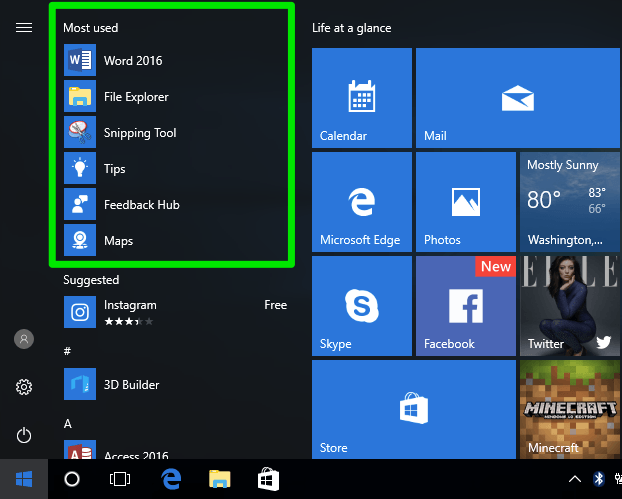Open the power options button

pyautogui.click(x=24, y=435)
